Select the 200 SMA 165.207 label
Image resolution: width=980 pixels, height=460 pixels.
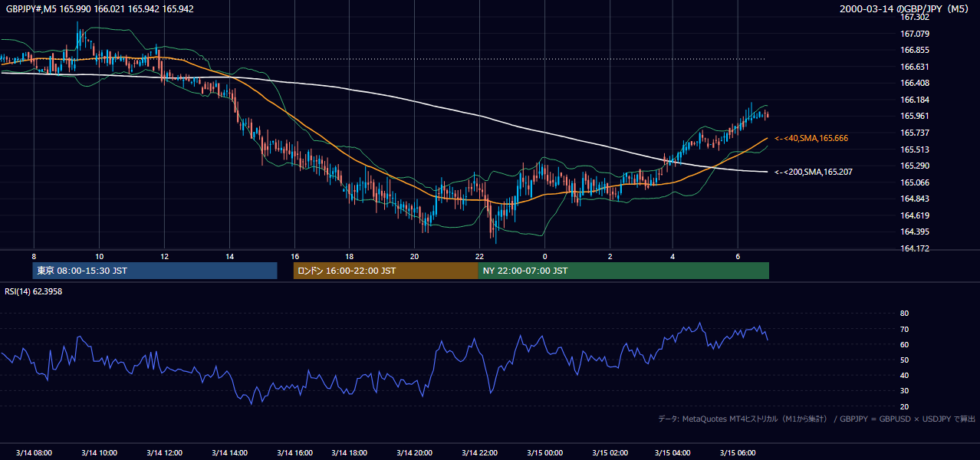(x=813, y=172)
